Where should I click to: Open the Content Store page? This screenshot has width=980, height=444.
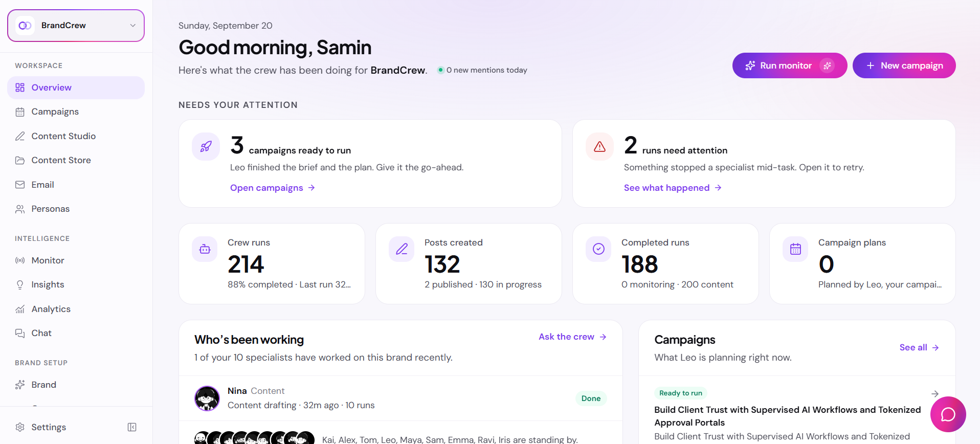pyautogui.click(x=76, y=160)
